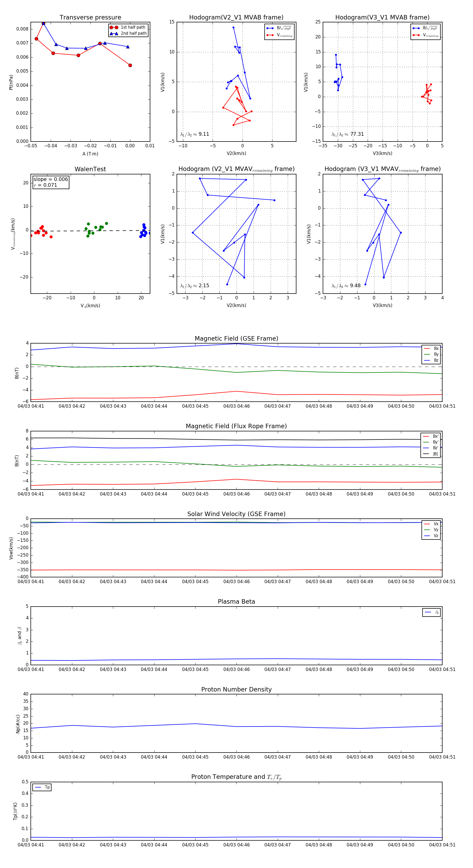Select the "1st half path" legend entry
Screen dimensions: 473x868
[x=128, y=27]
